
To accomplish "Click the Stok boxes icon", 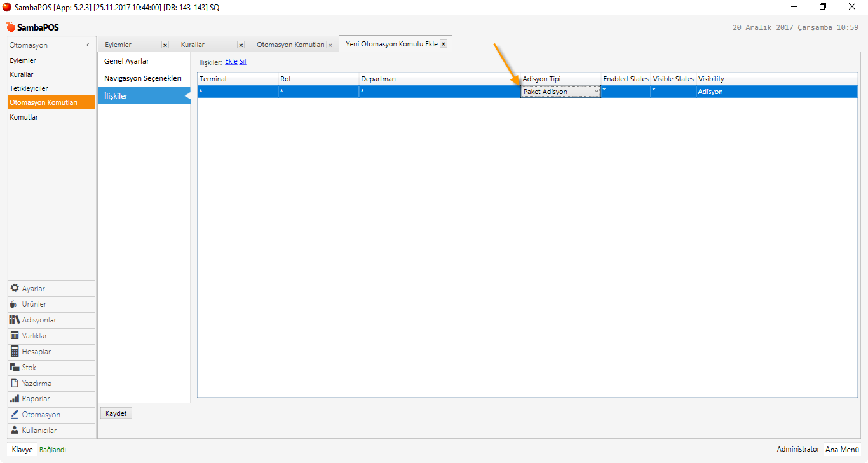I will (x=15, y=368).
